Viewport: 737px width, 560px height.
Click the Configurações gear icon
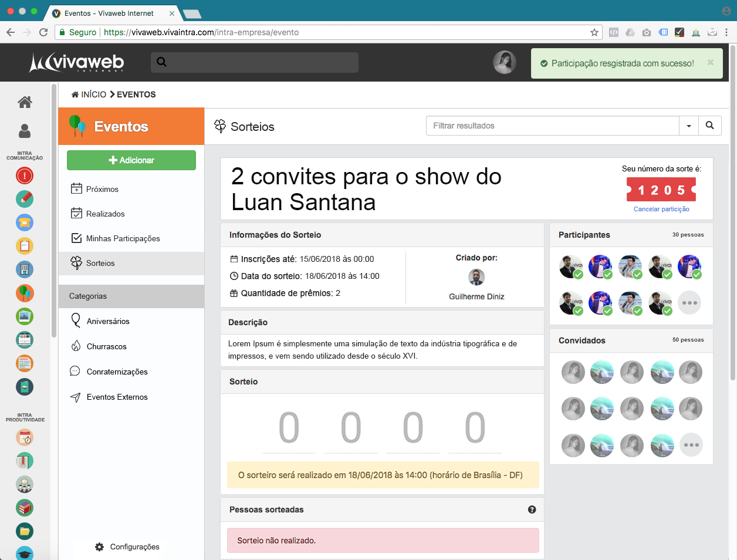pos(100,546)
